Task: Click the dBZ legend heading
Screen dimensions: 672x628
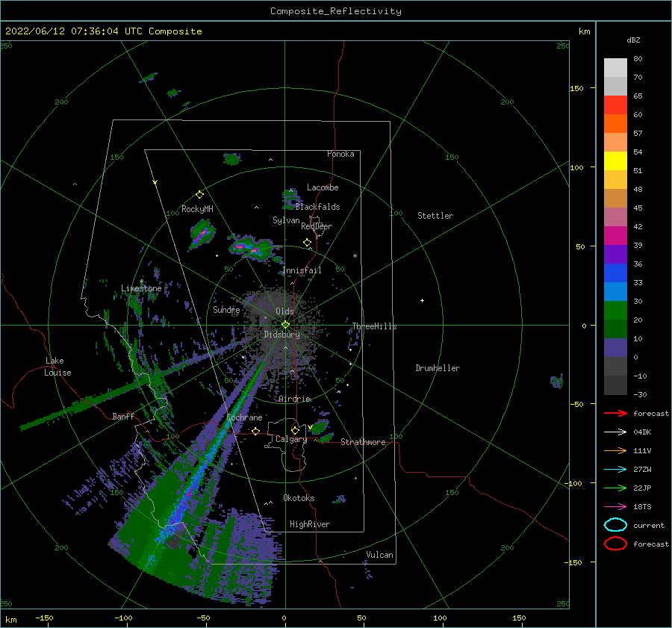Action: click(633, 40)
